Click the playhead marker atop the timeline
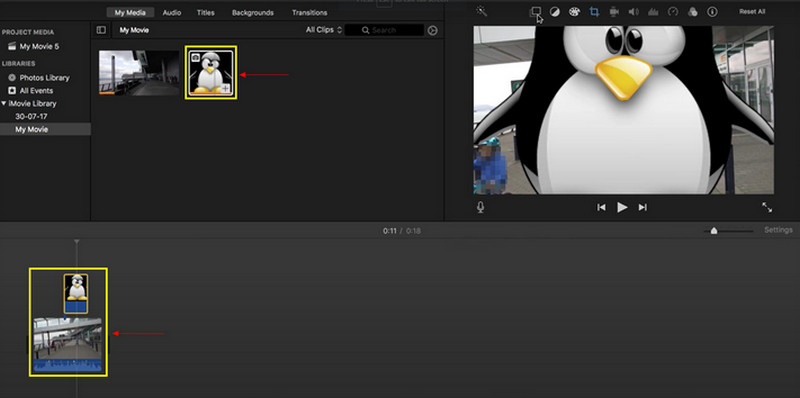Screen dimensions: 800x398 click(x=77, y=241)
